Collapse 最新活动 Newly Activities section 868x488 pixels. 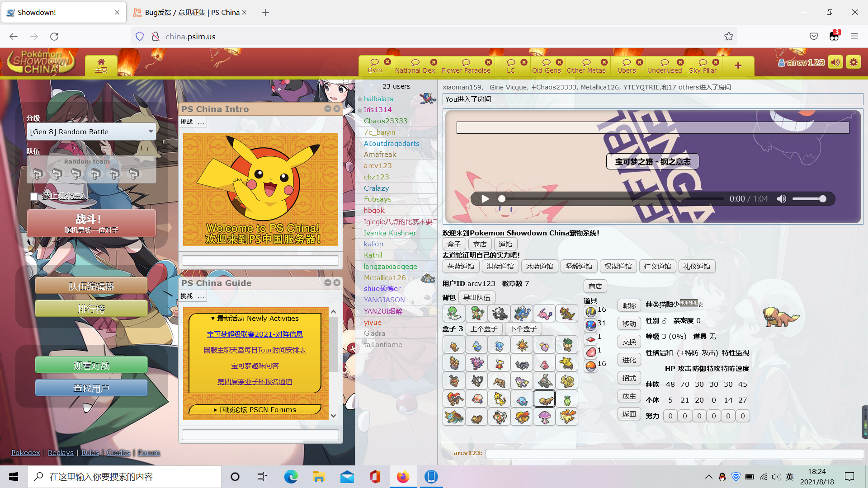[255, 319]
